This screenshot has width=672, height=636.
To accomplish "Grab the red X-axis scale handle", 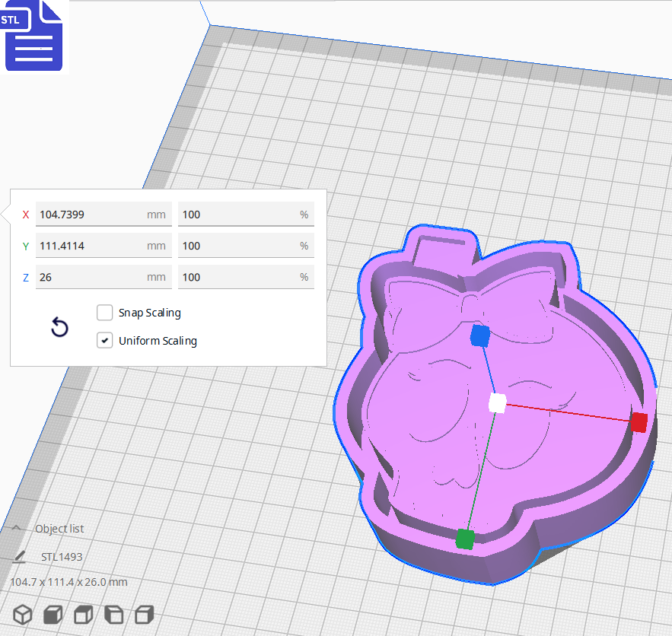I will point(640,420).
